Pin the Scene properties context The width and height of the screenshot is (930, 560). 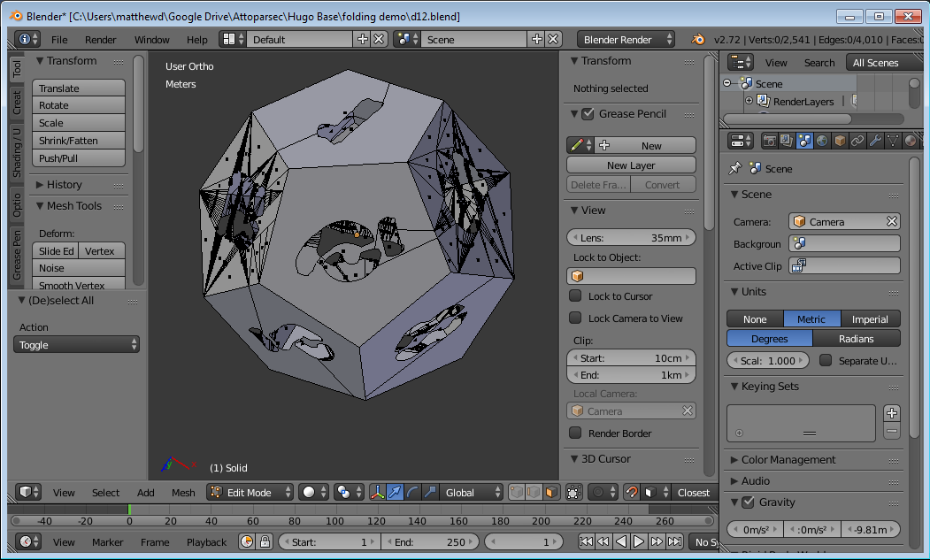point(734,168)
